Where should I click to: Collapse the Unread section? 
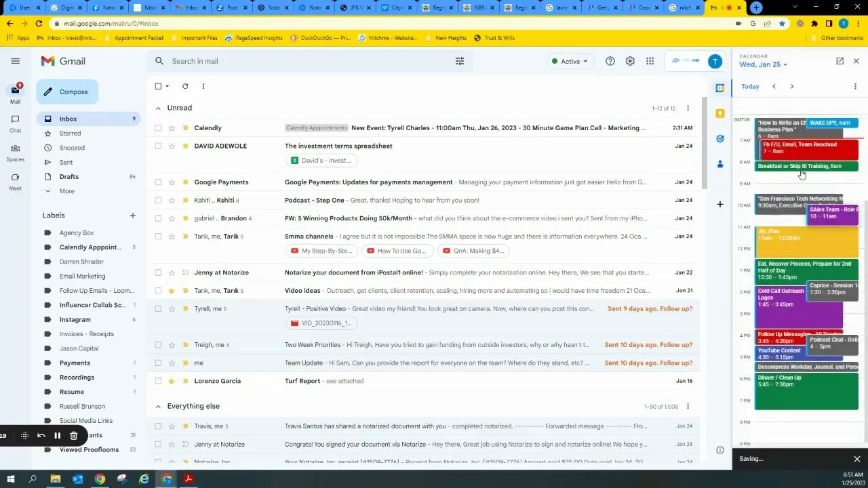click(x=158, y=108)
